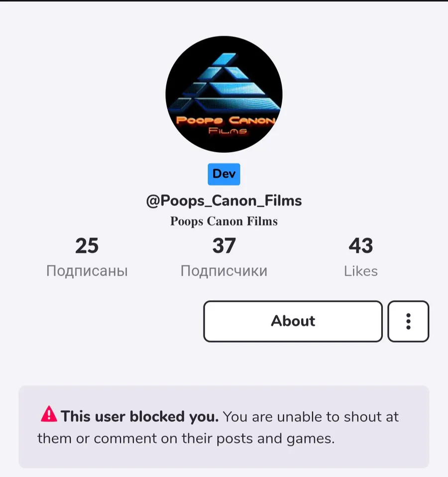Screen dimensions: 448x477
Task: Select the @Poops_Canon_Films username
Action: pyautogui.click(x=224, y=201)
